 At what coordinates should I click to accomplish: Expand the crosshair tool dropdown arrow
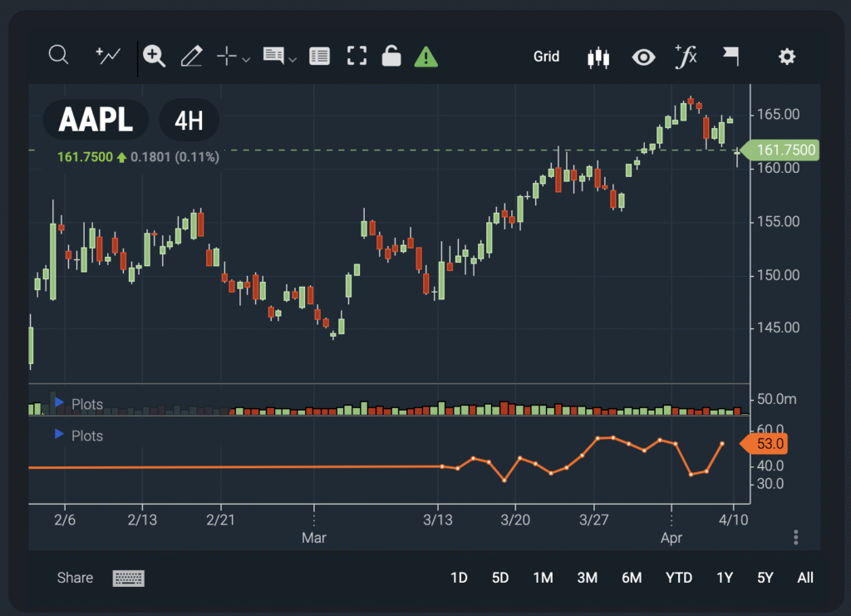[246, 59]
